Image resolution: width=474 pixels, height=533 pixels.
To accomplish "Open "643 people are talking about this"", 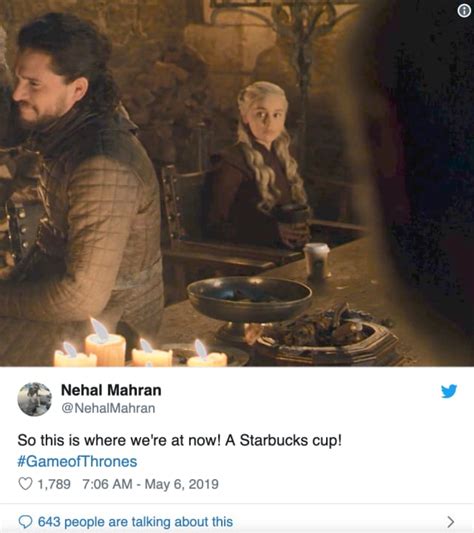I will click(135, 521).
